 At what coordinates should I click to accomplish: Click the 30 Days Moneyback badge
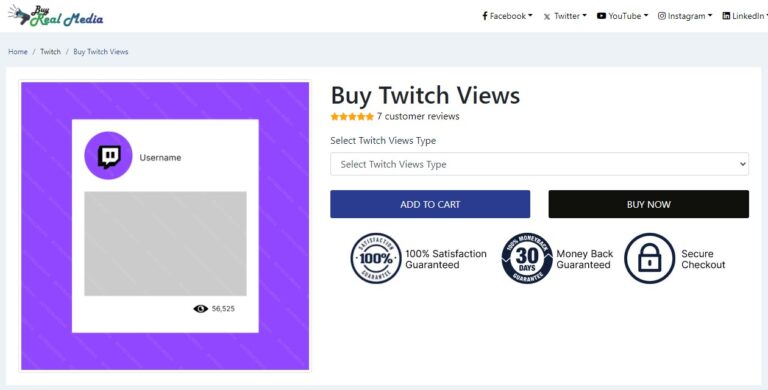527,258
